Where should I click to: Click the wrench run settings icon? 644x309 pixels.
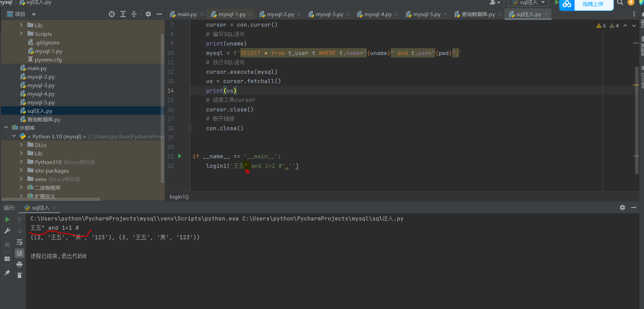(7, 231)
